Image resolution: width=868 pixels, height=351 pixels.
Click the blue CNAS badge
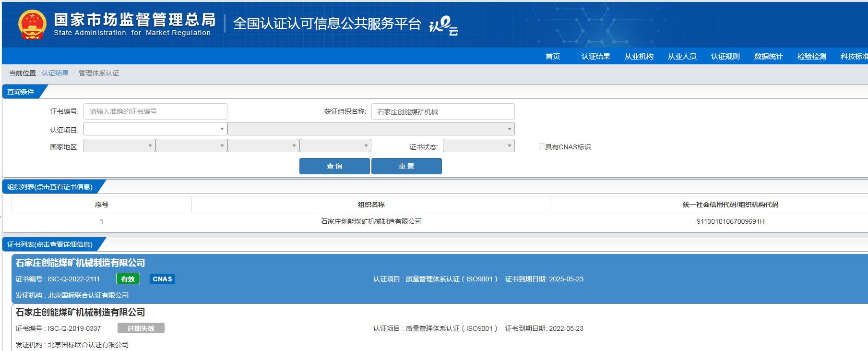coord(162,279)
